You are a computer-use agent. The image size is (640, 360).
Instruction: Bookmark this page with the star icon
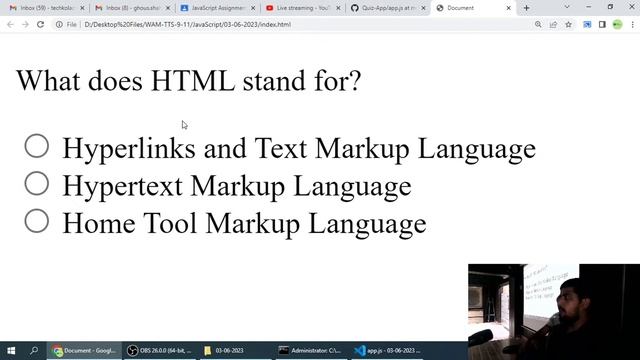(569, 24)
